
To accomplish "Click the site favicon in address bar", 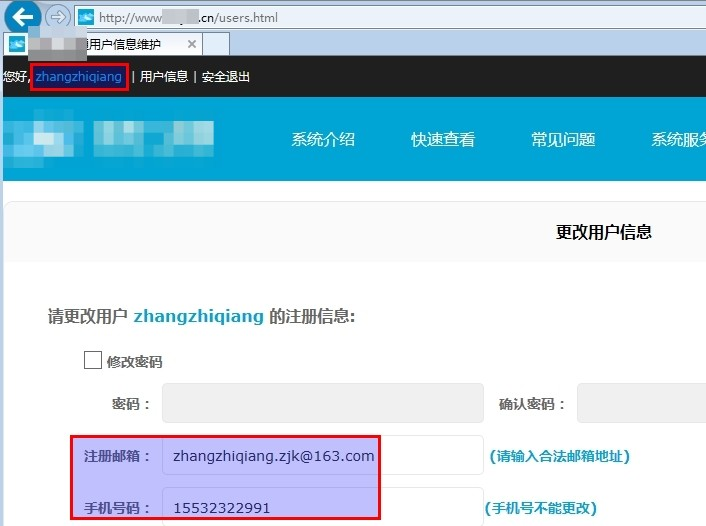I will tap(86, 18).
